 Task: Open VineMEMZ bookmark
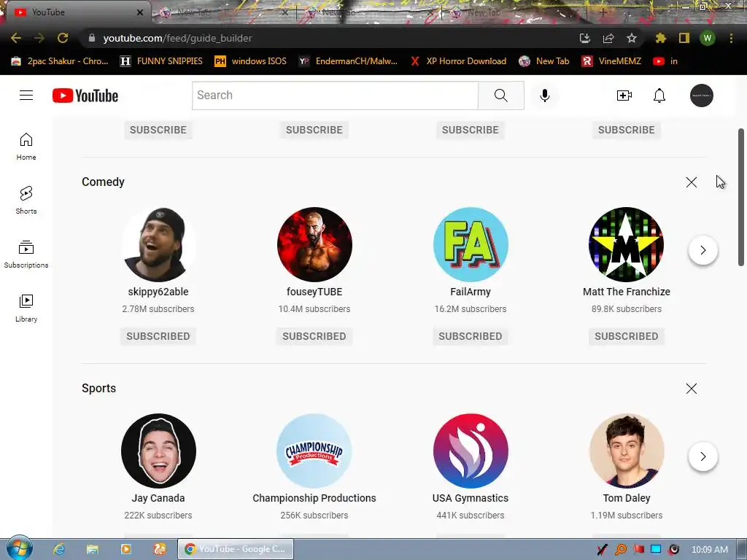(x=612, y=61)
